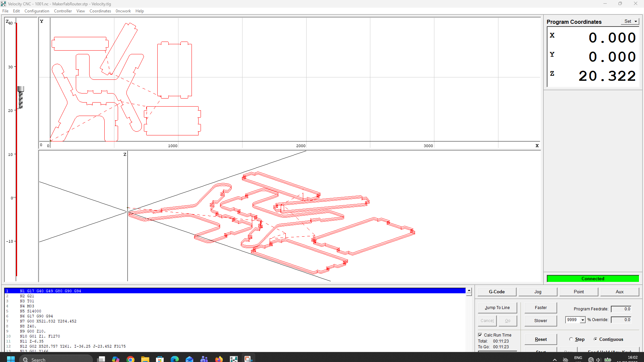This screenshot has width=644, height=362.
Task: Open Snipping Tool from the taskbar
Action: click(x=248, y=359)
